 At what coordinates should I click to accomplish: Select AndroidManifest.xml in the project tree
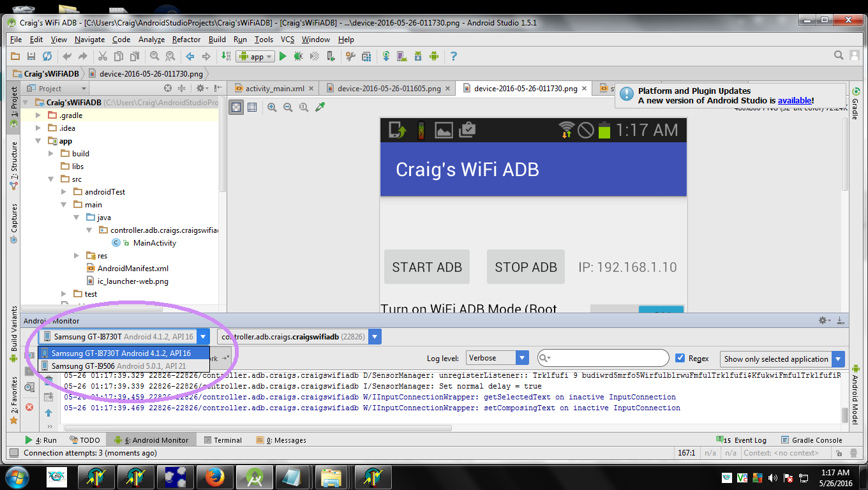pos(133,269)
